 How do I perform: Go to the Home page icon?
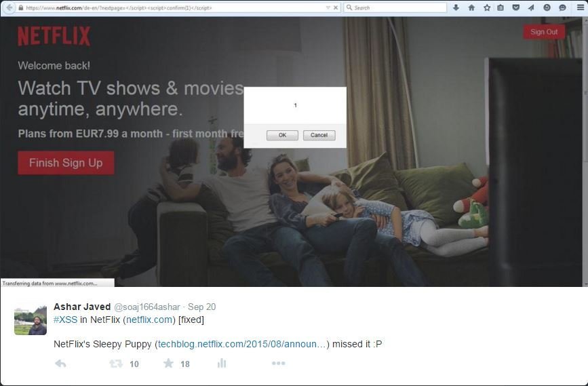[x=471, y=7]
